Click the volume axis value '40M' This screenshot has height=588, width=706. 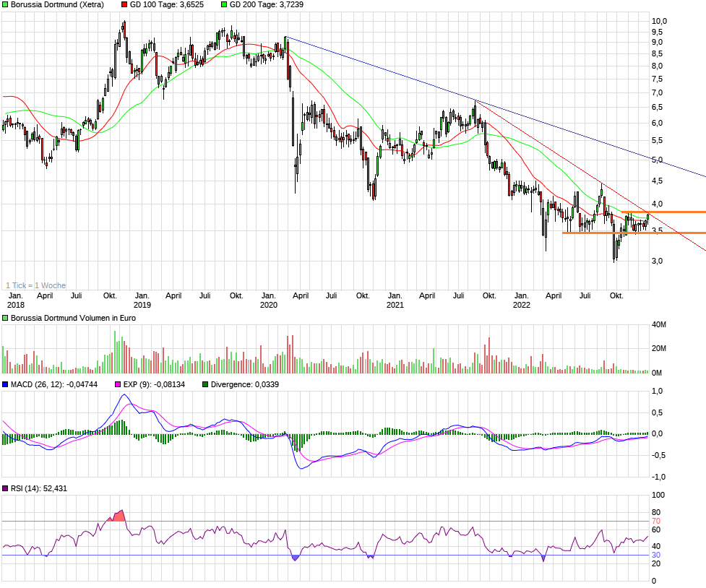click(x=659, y=324)
